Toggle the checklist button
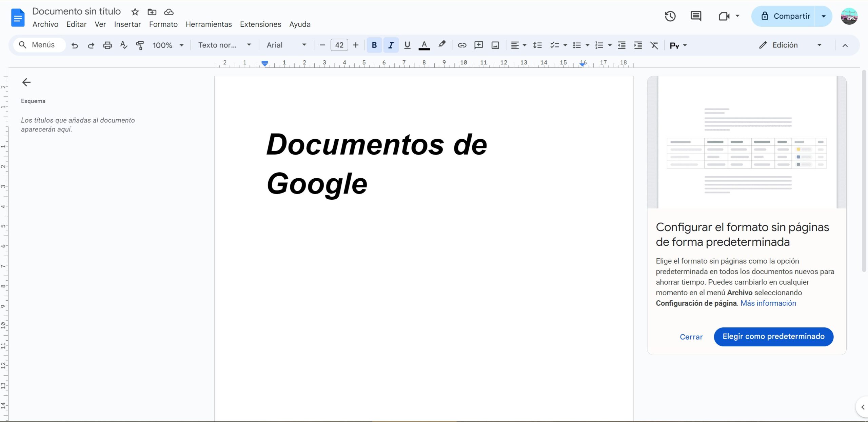868x422 pixels. (x=554, y=45)
